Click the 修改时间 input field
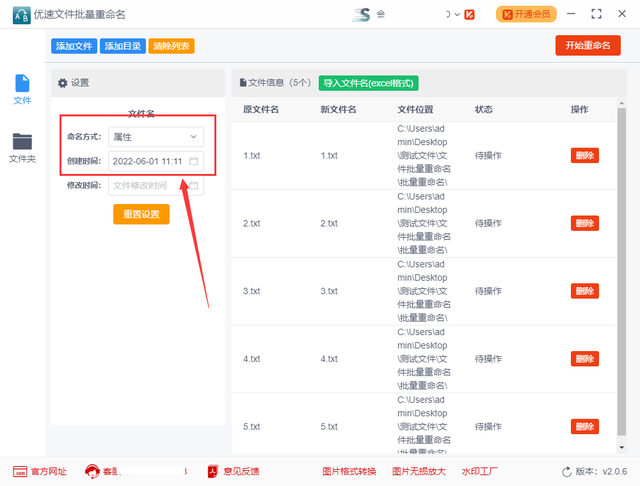Screen dimensions: 640x486 tap(156, 186)
